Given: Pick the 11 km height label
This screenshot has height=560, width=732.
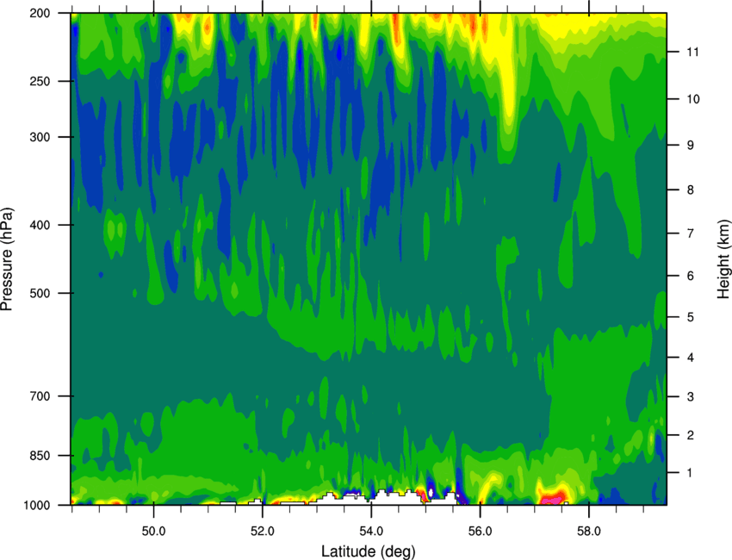Looking at the screenshot, I should tap(692, 52).
